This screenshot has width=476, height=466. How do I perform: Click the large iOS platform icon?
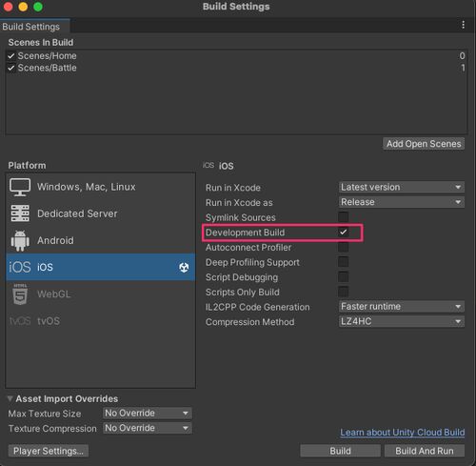coord(20,267)
